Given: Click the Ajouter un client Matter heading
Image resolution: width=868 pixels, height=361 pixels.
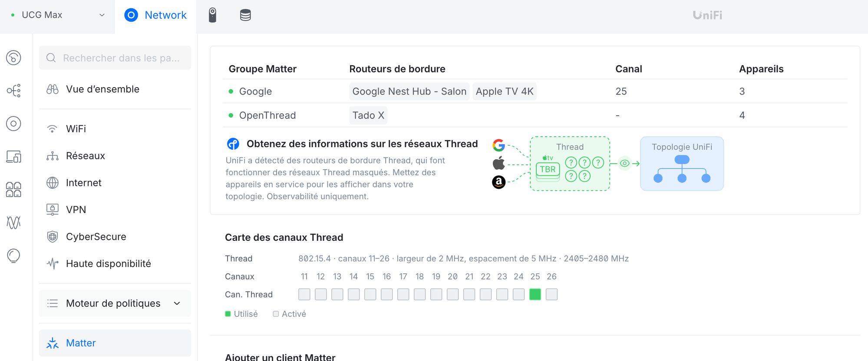Looking at the screenshot, I should (280, 357).
